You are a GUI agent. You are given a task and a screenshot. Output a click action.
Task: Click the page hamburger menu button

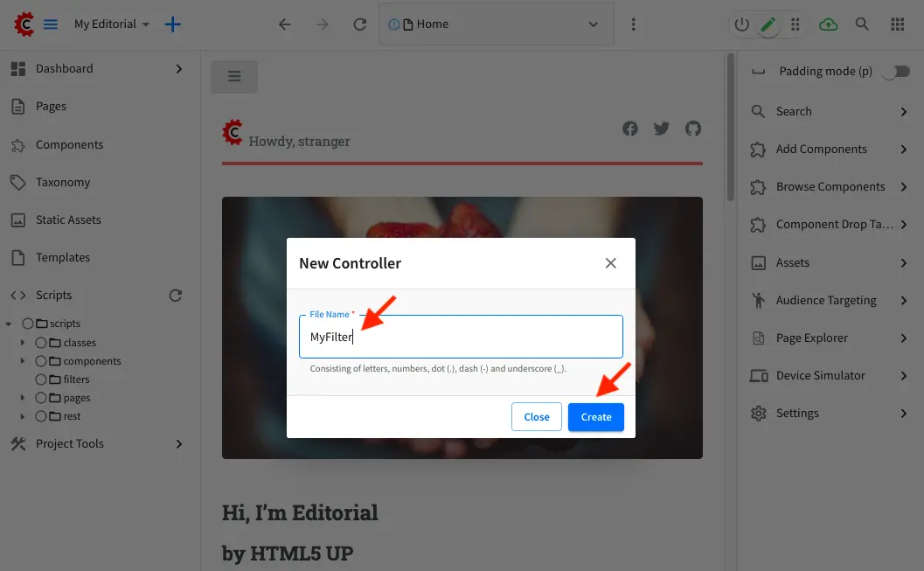(x=234, y=76)
